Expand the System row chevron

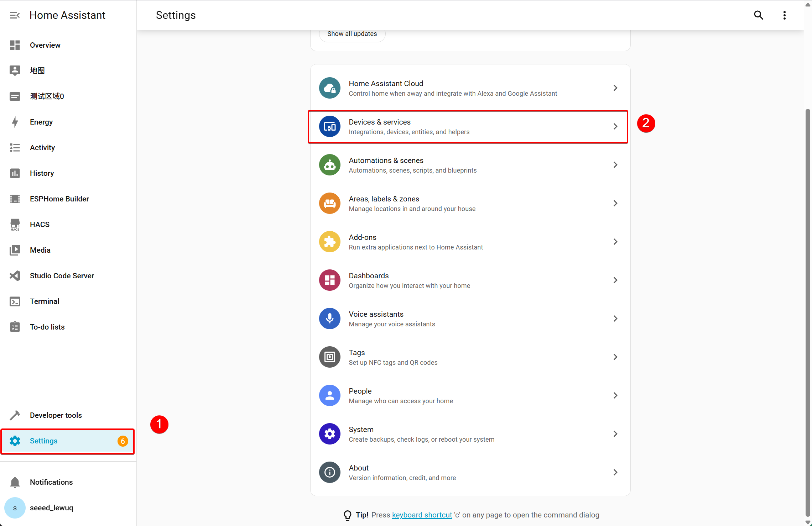[x=615, y=434]
